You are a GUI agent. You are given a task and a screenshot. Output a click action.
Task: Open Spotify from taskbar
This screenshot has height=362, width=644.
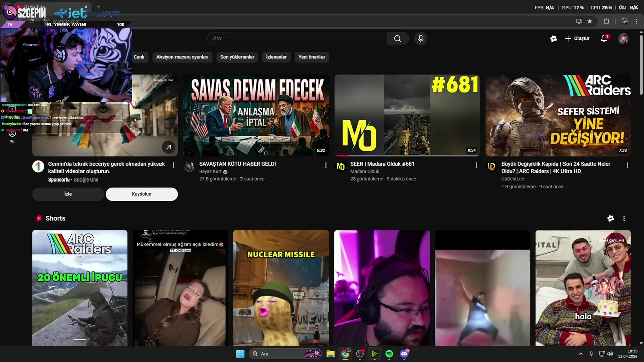tap(389, 354)
